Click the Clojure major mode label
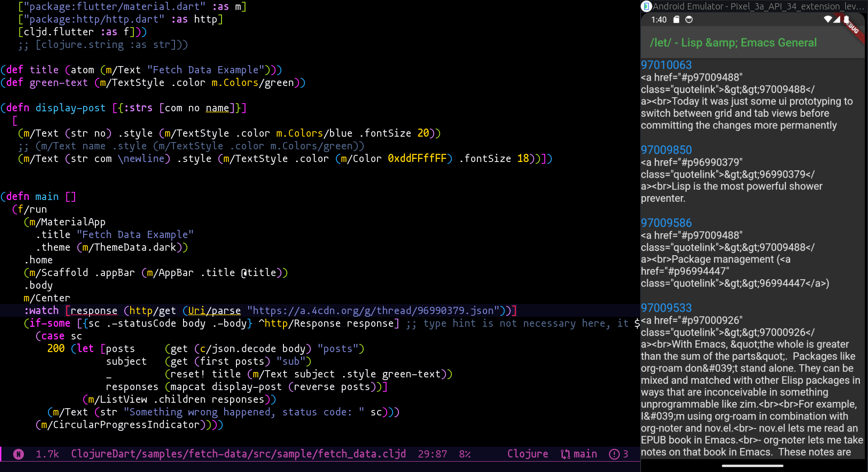 pyautogui.click(x=528, y=454)
